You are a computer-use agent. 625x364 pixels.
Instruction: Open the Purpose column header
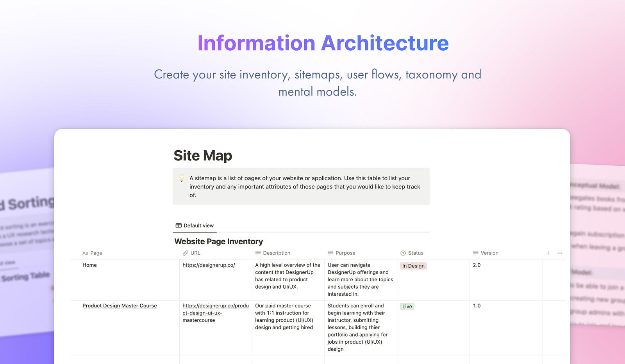click(341, 253)
